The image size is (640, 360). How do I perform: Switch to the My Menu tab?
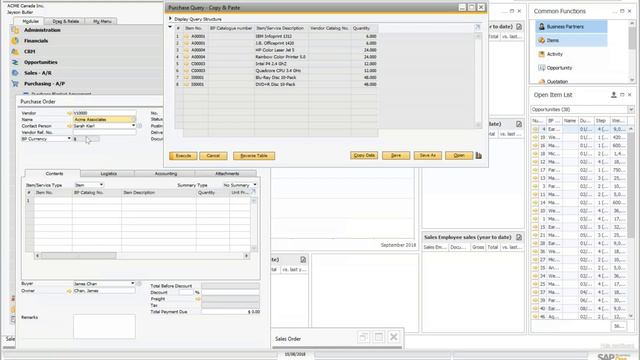[102, 21]
